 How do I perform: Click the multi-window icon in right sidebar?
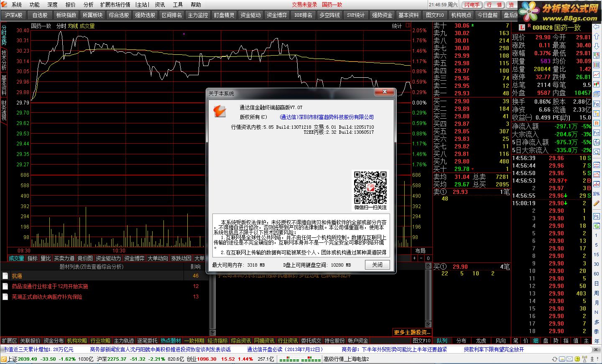pyautogui.click(x=597, y=94)
